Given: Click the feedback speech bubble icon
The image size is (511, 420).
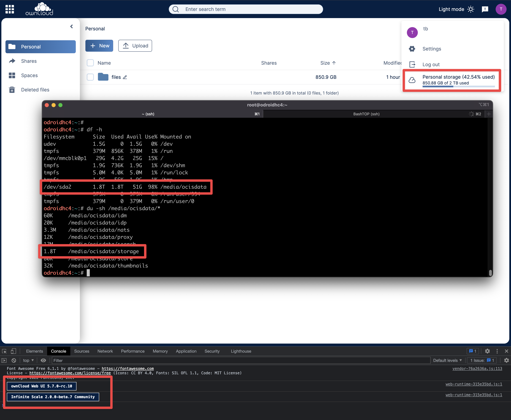Looking at the screenshot, I should (x=485, y=9).
